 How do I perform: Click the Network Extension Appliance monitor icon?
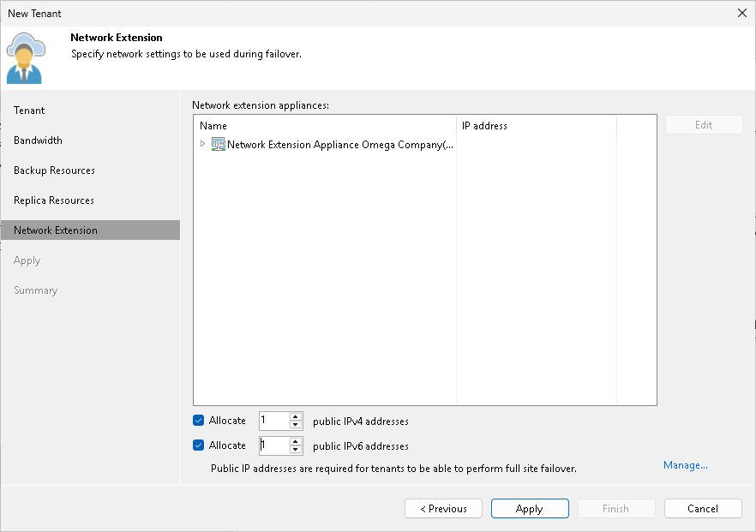pos(218,144)
